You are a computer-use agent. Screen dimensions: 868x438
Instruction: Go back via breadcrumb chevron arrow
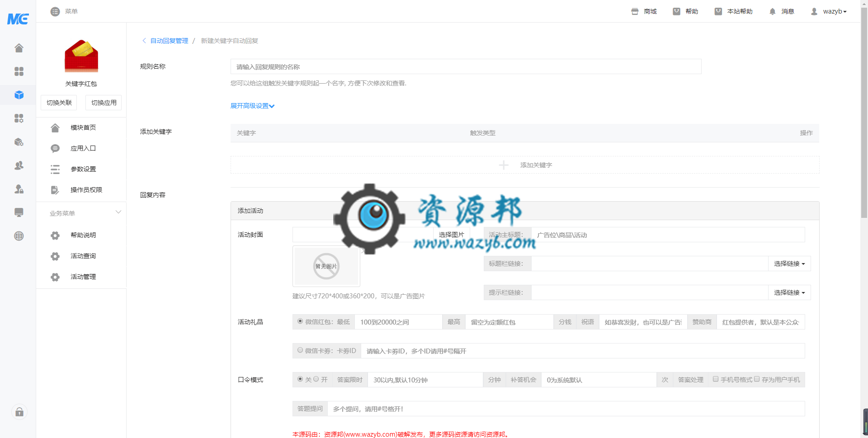pyautogui.click(x=144, y=41)
